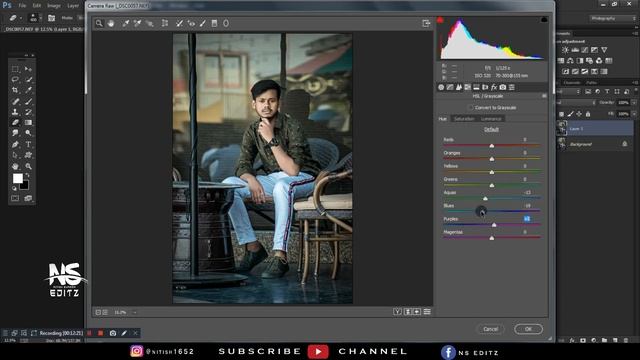The image size is (640, 360).
Task: Open the Presets panel icon in Camera Raw
Action: click(x=512, y=87)
